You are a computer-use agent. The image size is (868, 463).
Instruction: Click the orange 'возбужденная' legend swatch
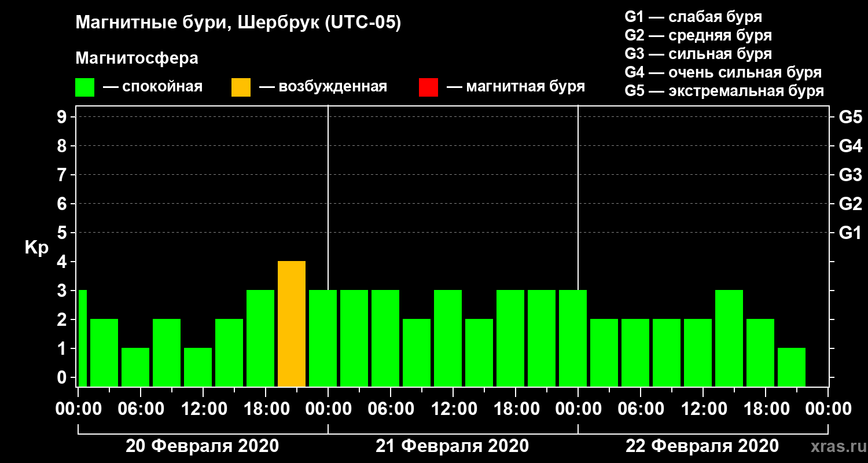241,87
